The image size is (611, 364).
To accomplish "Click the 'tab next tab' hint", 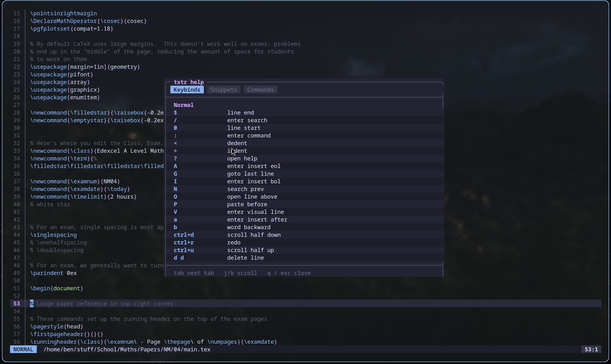I will 194,273.
